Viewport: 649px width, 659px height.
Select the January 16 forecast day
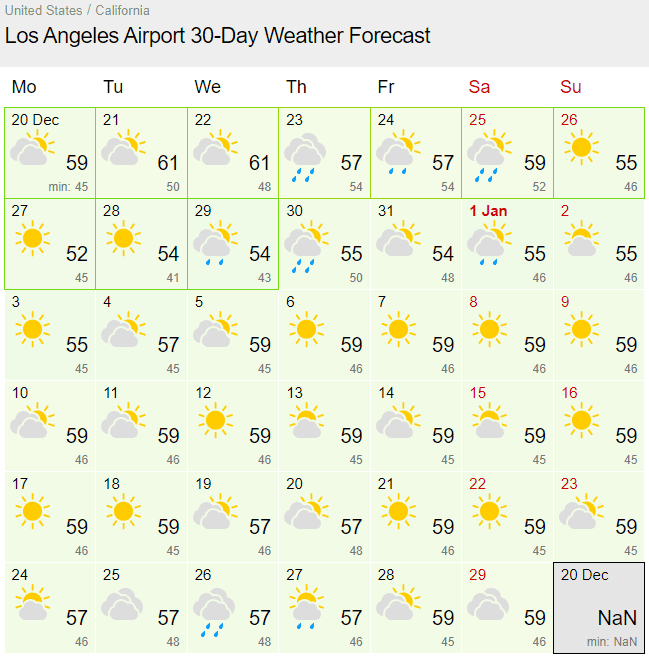599,426
